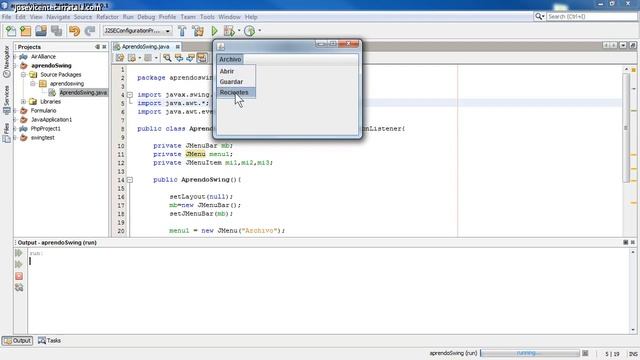
Task: Click the Output settings icon below stop
Action: [19, 288]
